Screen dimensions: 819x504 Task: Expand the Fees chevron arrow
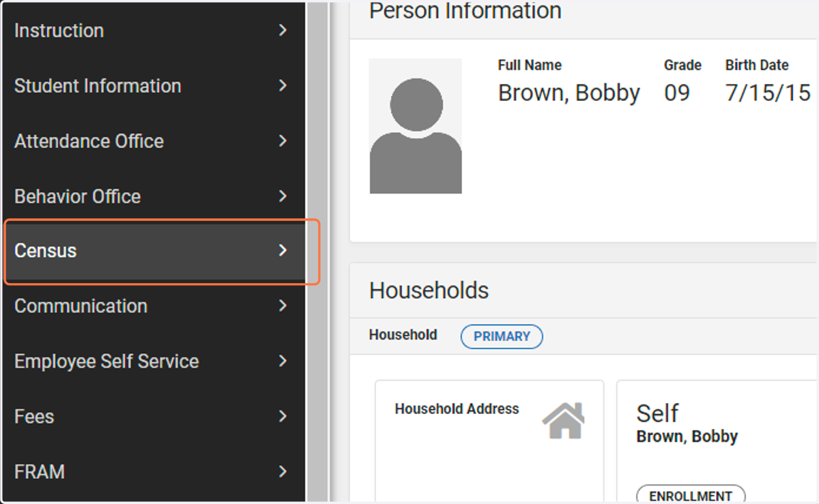coord(283,417)
